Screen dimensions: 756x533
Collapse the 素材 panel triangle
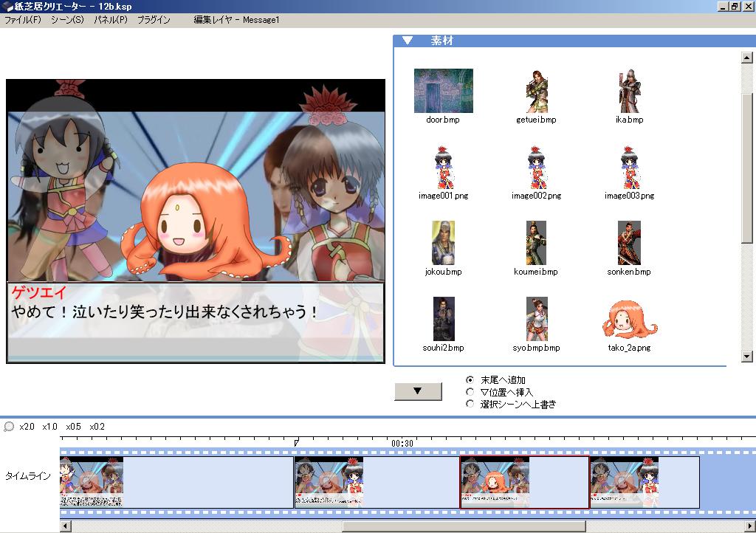coord(408,41)
